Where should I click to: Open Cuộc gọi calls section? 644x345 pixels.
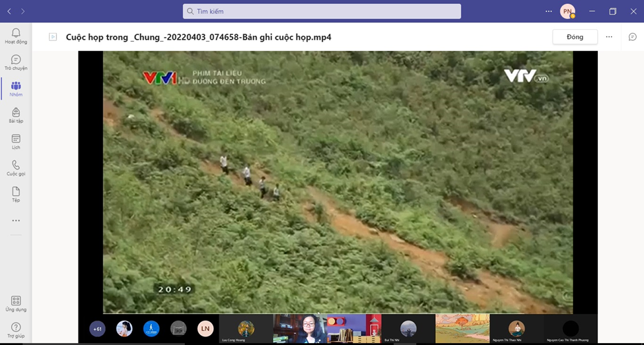pyautogui.click(x=16, y=168)
